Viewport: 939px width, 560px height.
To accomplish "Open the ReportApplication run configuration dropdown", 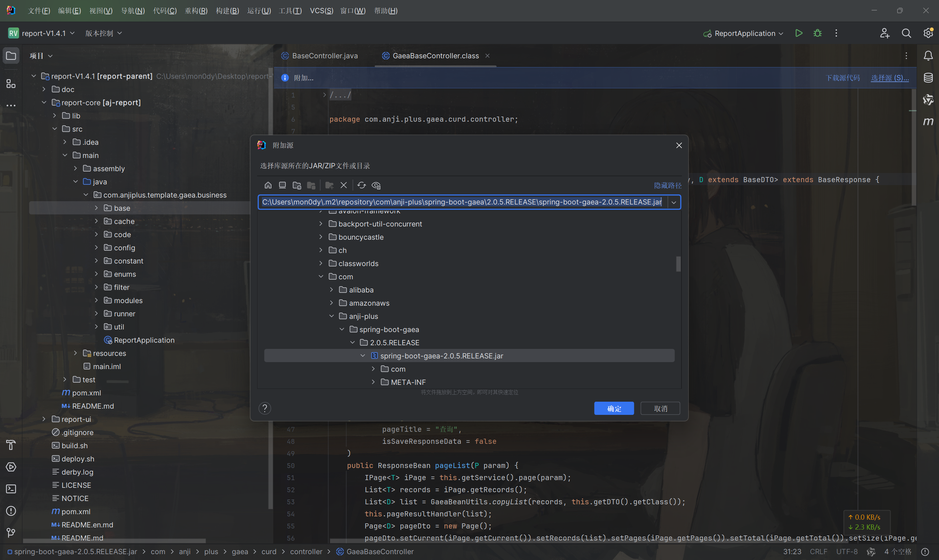I will coord(743,33).
